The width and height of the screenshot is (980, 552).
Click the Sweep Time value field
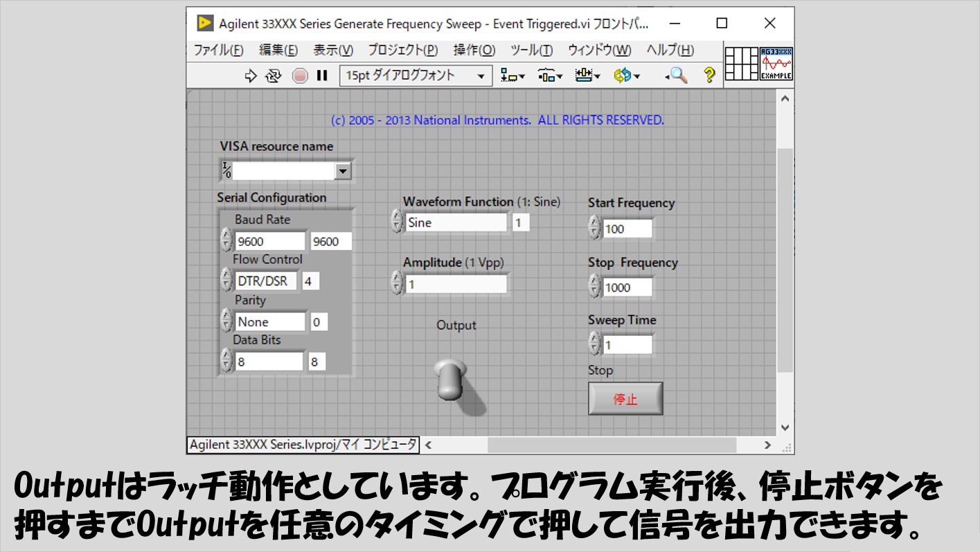click(x=627, y=345)
